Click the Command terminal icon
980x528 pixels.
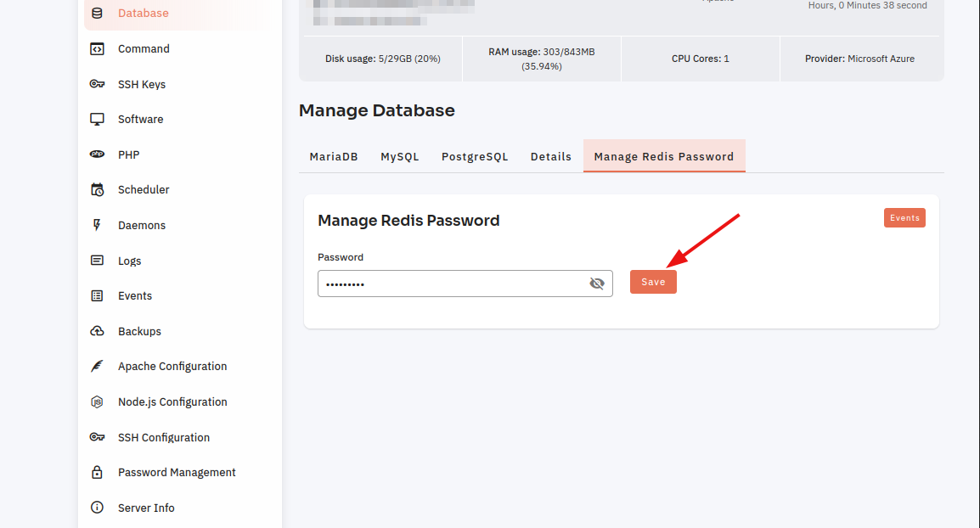click(97, 48)
